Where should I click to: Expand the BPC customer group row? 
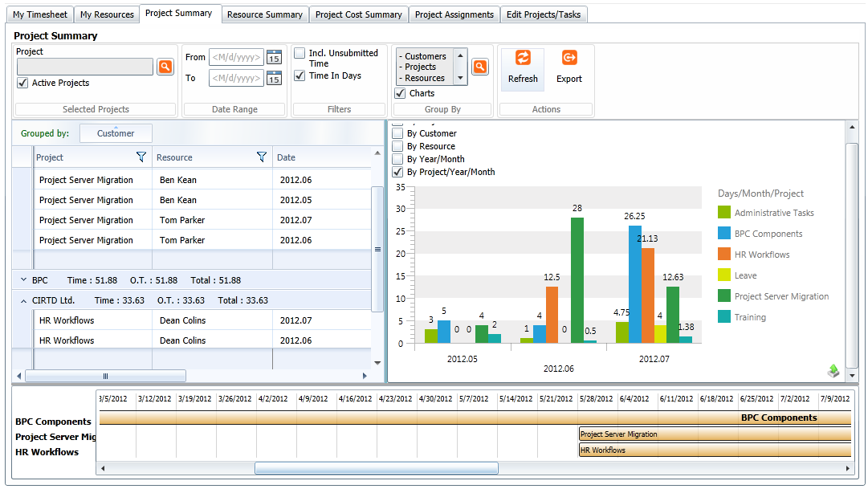coord(22,280)
